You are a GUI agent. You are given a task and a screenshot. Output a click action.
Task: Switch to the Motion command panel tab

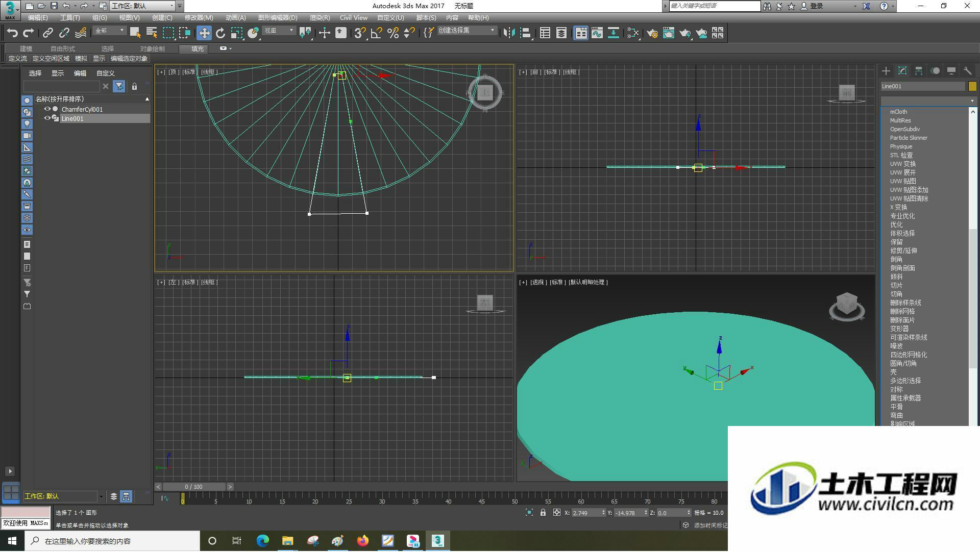pos(935,71)
